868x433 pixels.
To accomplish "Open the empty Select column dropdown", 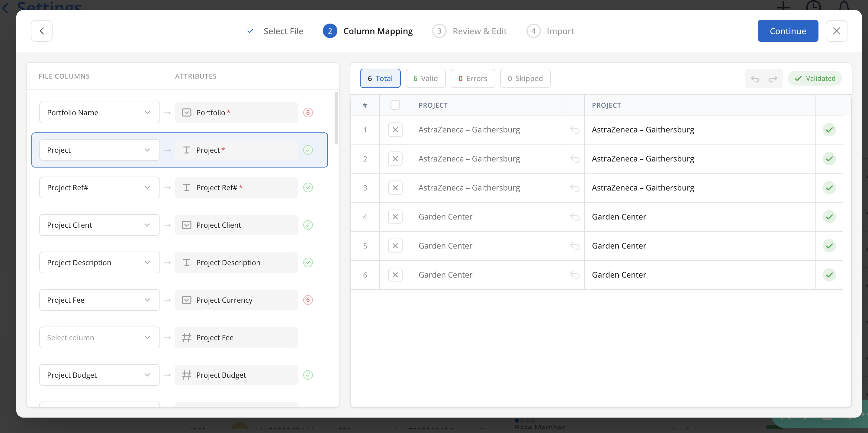I will [x=99, y=337].
